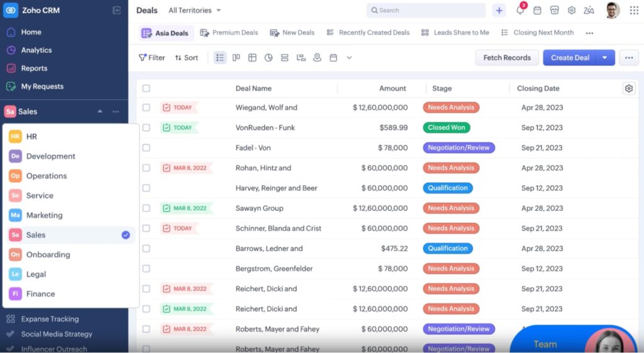
Task: Select all deals with header checkbox
Action: [146, 89]
